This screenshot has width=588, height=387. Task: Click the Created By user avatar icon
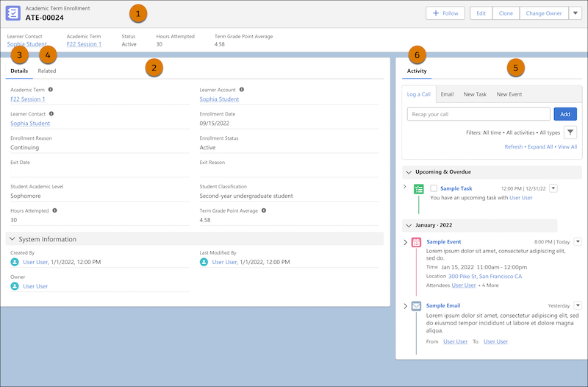coord(15,262)
